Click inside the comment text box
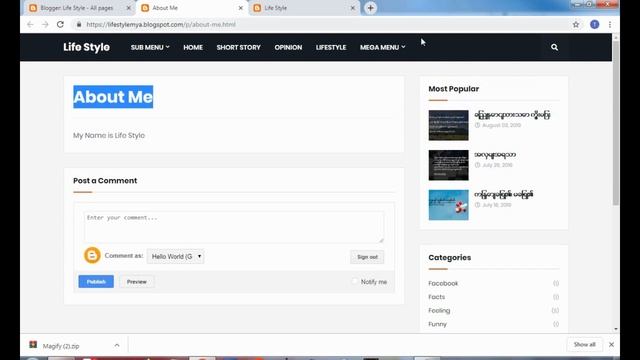The image size is (640, 360). click(234, 227)
